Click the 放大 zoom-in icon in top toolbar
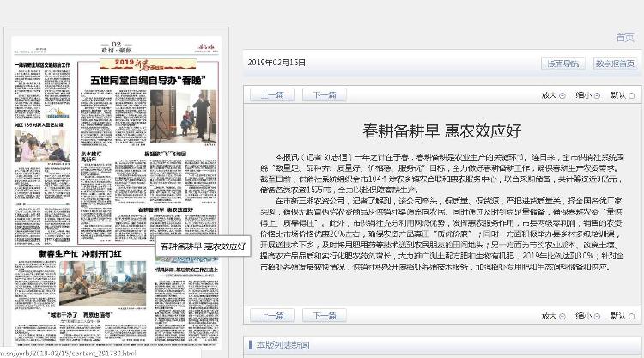The width and height of the screenshot is (644, 358). [x=562, y=95]
